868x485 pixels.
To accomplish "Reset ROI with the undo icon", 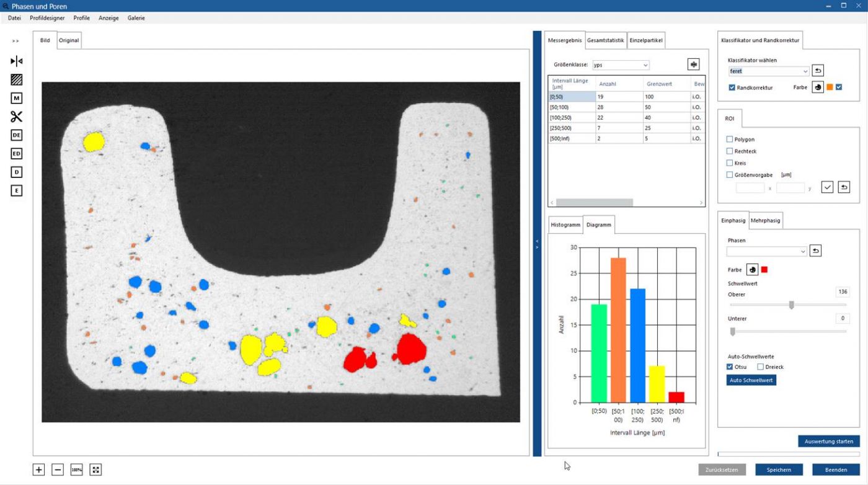I will (844, 187).
